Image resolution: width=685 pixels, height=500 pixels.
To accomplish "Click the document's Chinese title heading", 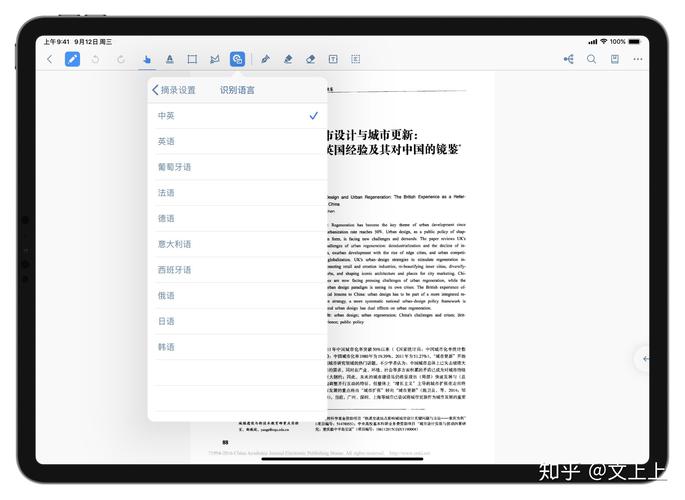I will tap(393, 142).
